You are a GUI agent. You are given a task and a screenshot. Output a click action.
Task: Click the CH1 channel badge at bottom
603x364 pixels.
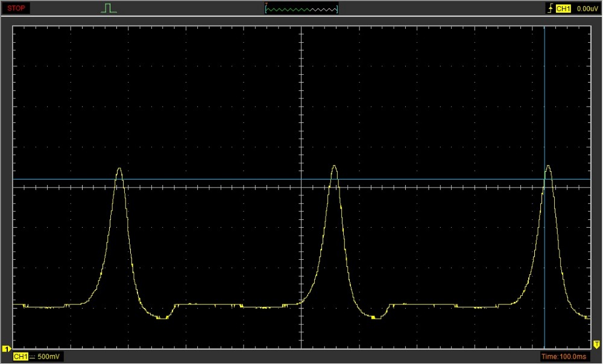(x=21, y=357)
